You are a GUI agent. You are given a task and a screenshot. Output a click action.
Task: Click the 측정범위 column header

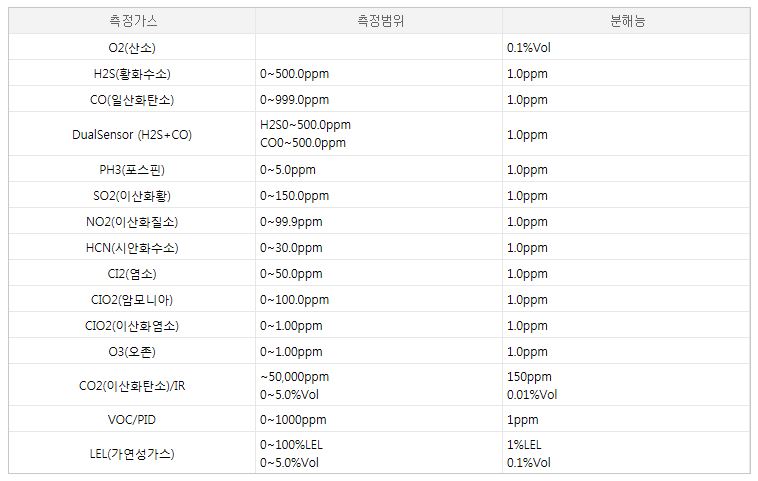click(380, 21)
